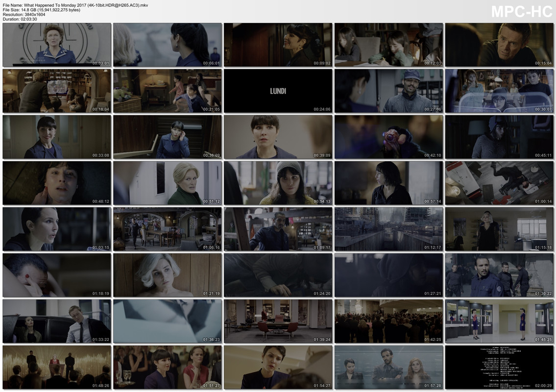Select the thumbnail marked 01:36:23
This screenshot has height=392, width=556.
click(x=168, y=321)
